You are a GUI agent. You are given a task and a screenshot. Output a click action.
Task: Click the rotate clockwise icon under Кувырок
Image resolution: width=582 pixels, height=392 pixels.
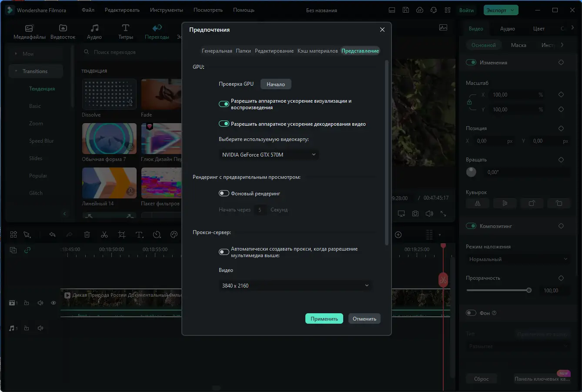click(x=532, y=203)
